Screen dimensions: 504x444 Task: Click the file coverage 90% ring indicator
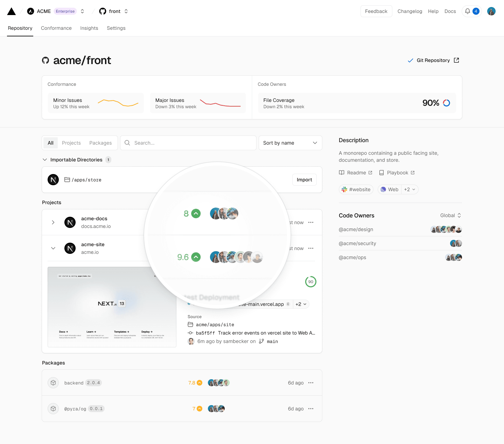tap(446, 103)
